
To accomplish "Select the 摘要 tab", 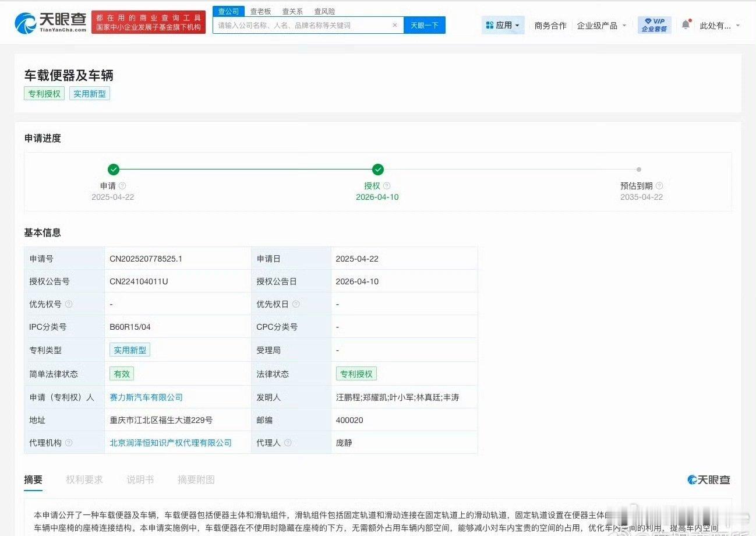I will tap(33, 479).
